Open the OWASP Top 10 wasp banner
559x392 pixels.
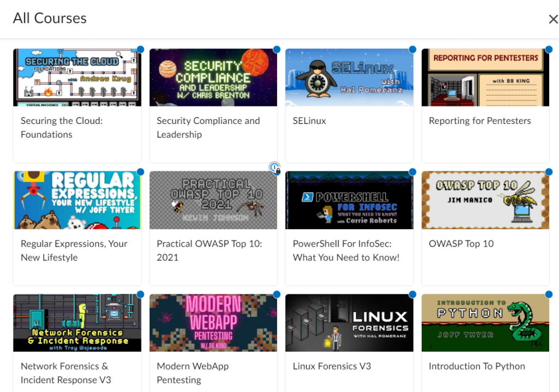point(485,200)
